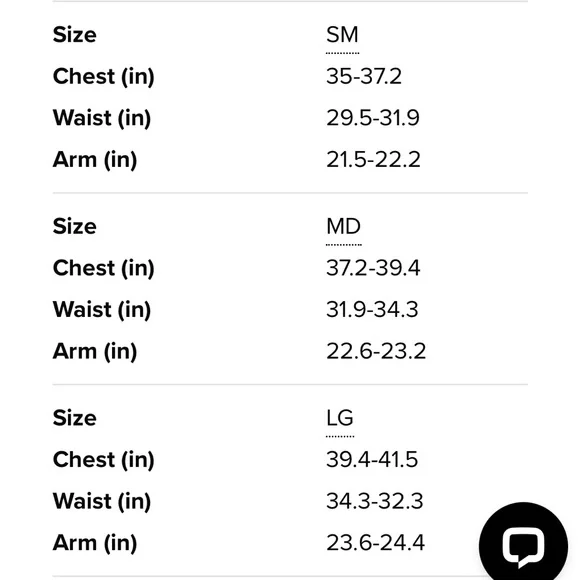This screenshot has width=580, height=580.
Task: Click the Size label in MD block
Action: pyautogui.click(x=75, y=226)
